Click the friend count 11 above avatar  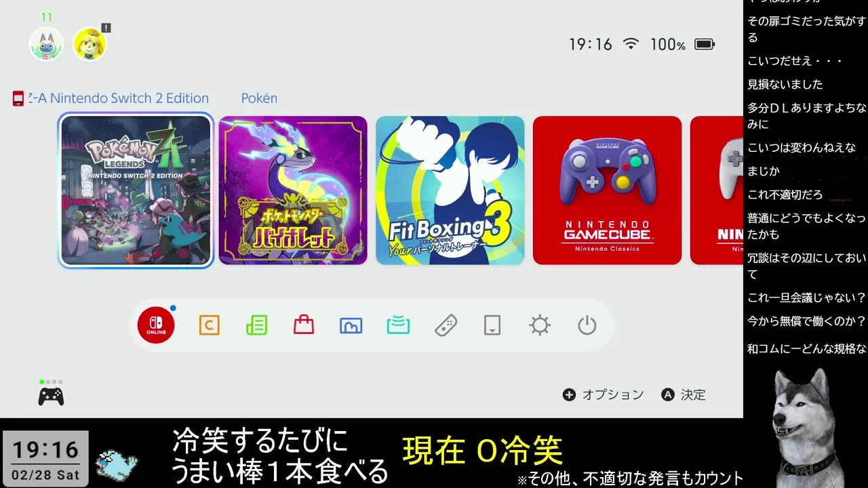point(47,17)
